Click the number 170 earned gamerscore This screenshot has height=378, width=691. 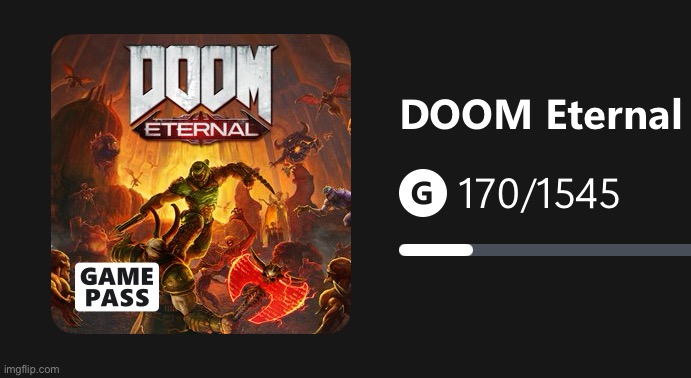click(x=489, y=194)
